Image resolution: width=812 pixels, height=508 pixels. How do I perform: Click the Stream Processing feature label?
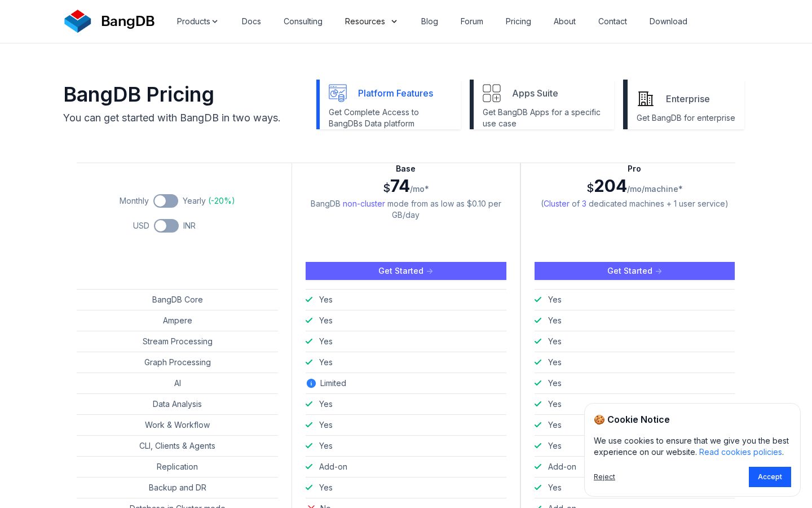click(x=178, y=341)
